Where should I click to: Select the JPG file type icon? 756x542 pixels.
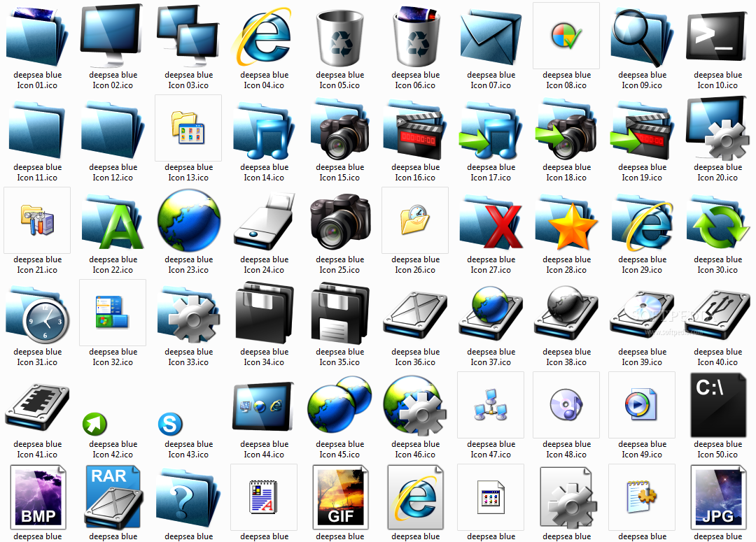point(718,497)
